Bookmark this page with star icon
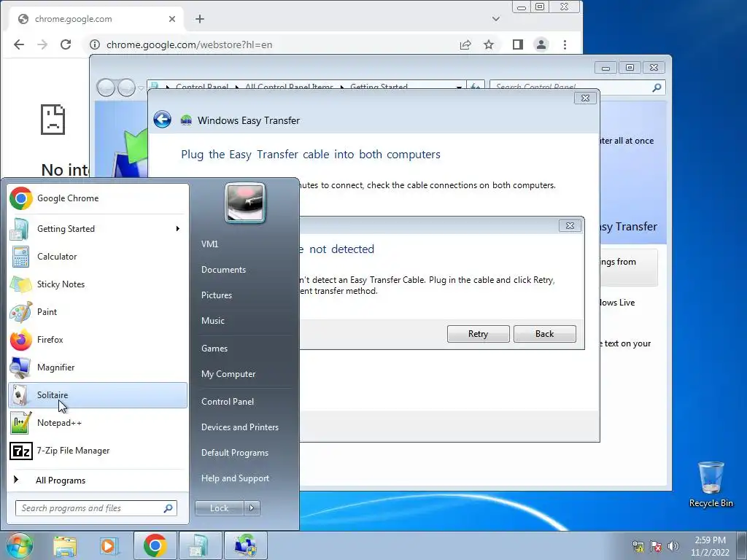The height and width of the screenshot is (560, 747). (x=489, y=44)
